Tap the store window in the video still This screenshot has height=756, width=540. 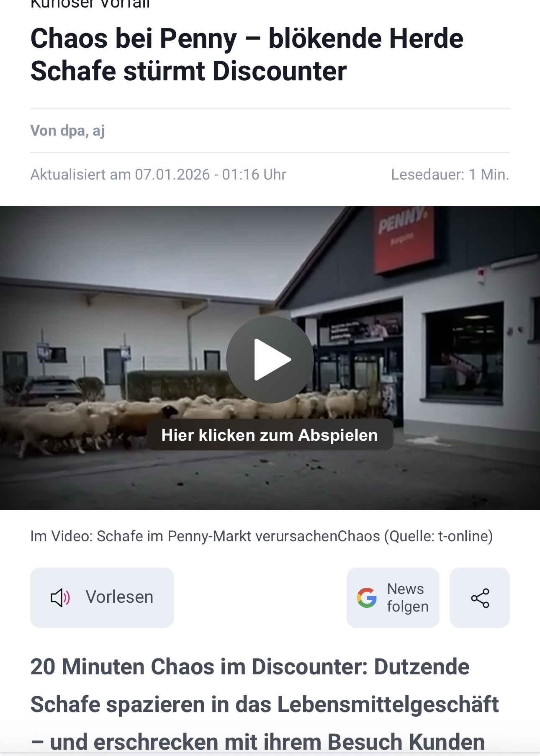(465, 352)
